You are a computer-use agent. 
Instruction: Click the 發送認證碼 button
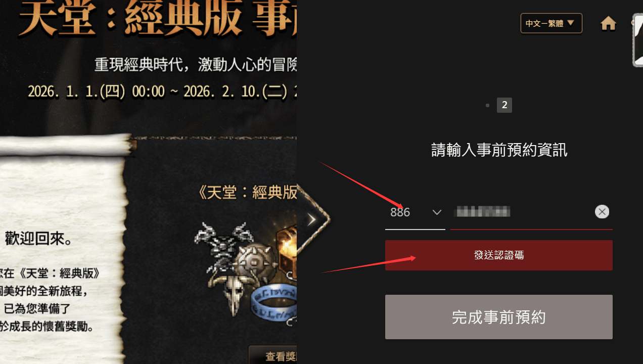pos(498,255)
